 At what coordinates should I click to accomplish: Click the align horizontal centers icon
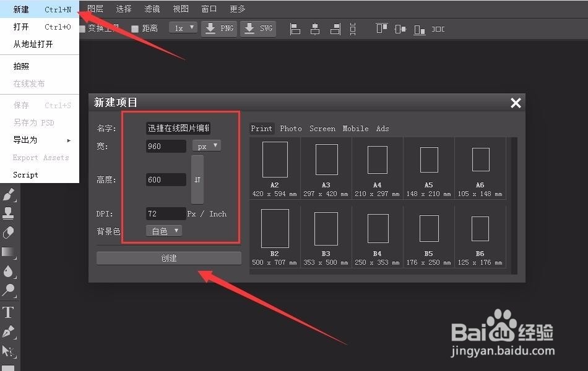[x=315, y=29]
